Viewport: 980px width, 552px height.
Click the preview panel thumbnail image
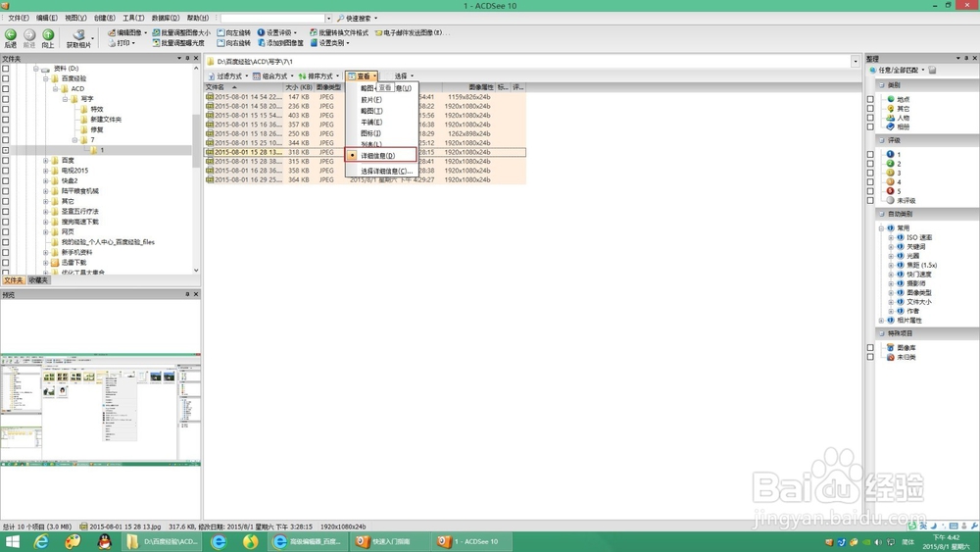(x=101, y=410)
